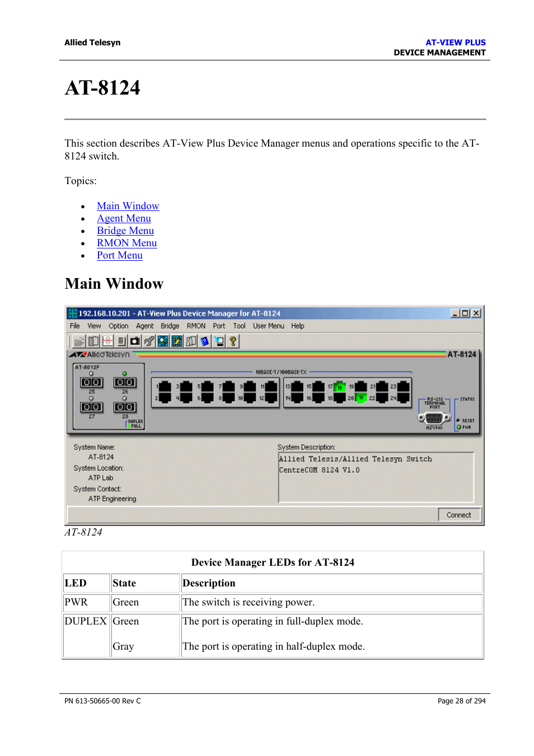Click the blue question-mark book icon
This screenshot has width=534, height=756.
click(205, 341)
